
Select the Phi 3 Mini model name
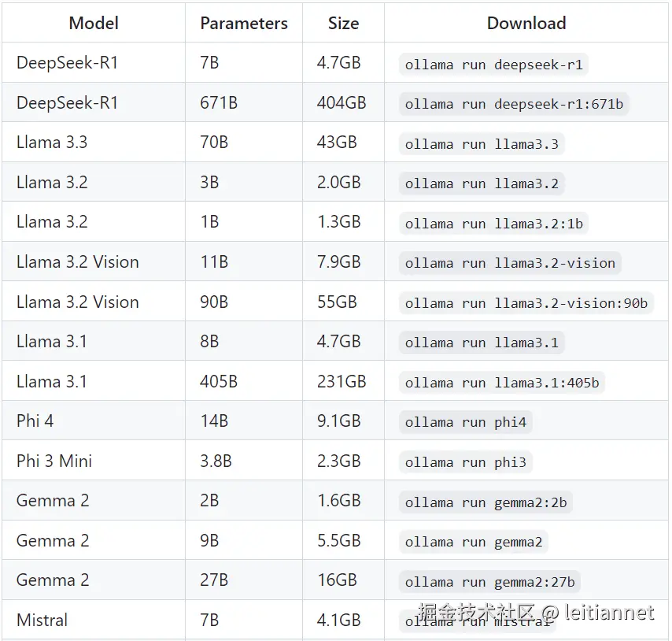pos(54,461)
